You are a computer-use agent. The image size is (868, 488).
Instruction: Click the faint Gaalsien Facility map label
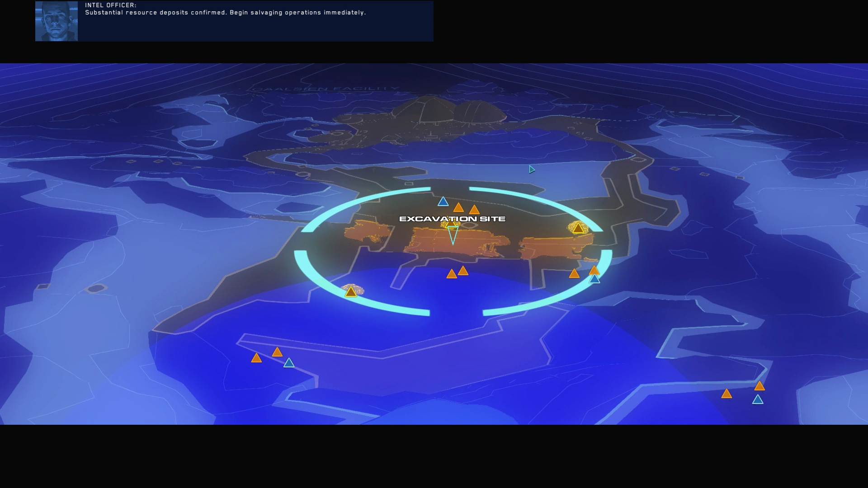(x=326, y=89)
